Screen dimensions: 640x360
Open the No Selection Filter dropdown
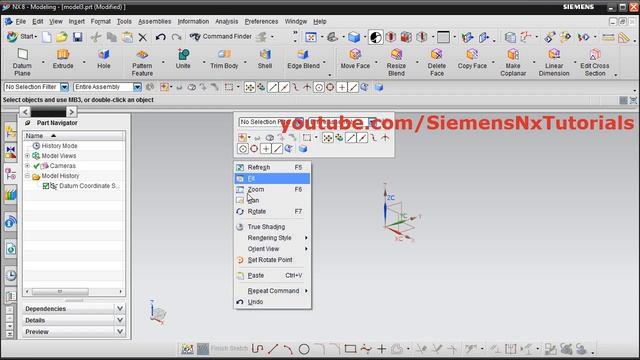pos(64,87)
